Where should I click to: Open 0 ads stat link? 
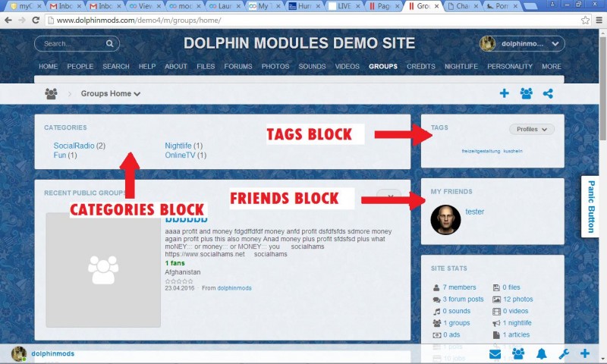point(451,334)
